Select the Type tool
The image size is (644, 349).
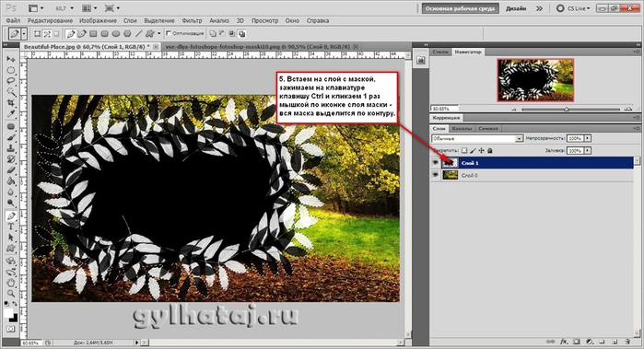11,227
